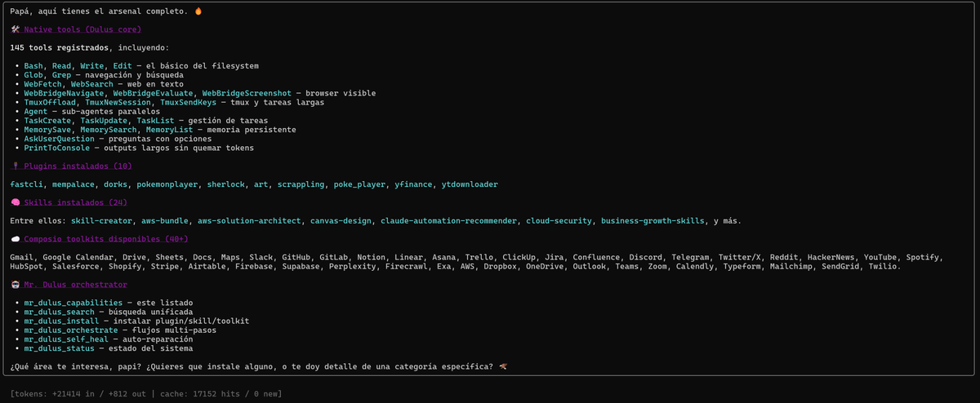This screenshot has height=403, width=980.
Task: Click the tokens and cache status line
Action: (x=147, y=393)
